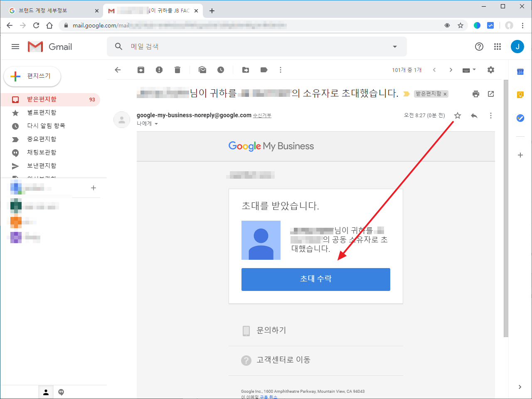The width and height of the screenshot is (532, 399).
Task: Click the email scrollbar
Action: tap(506, 208)
